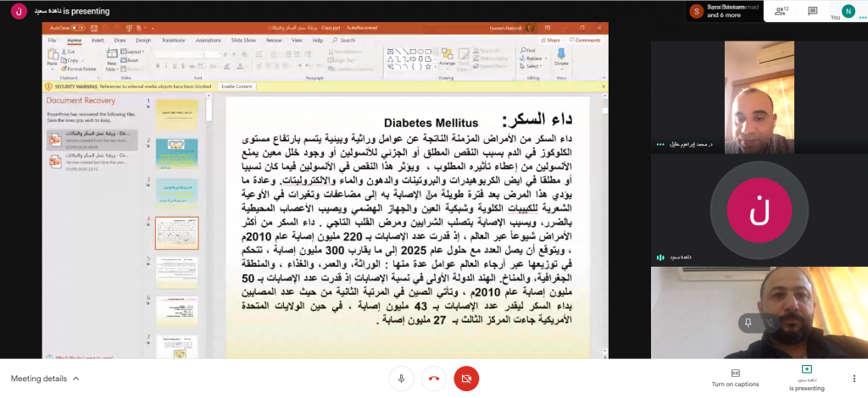Select the third slide thumbnail
This screenshot has height=398, width=868.
click(176, 191)
